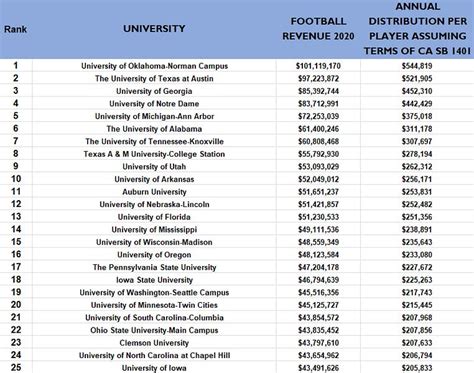The height and width of the screenshot is (373, 474).
Task: Click the $83,712,991 revenue cell
Action: click(318, 104)
